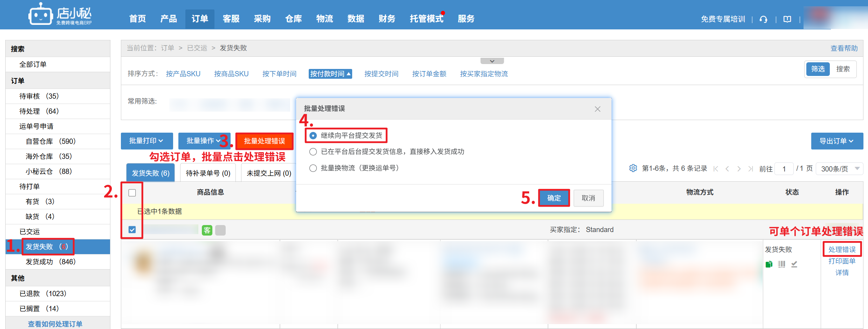This screenshot has height=329, width=868.
Task: Click the green copy icon under 发货失败 status
Action: tap(769, 264)
